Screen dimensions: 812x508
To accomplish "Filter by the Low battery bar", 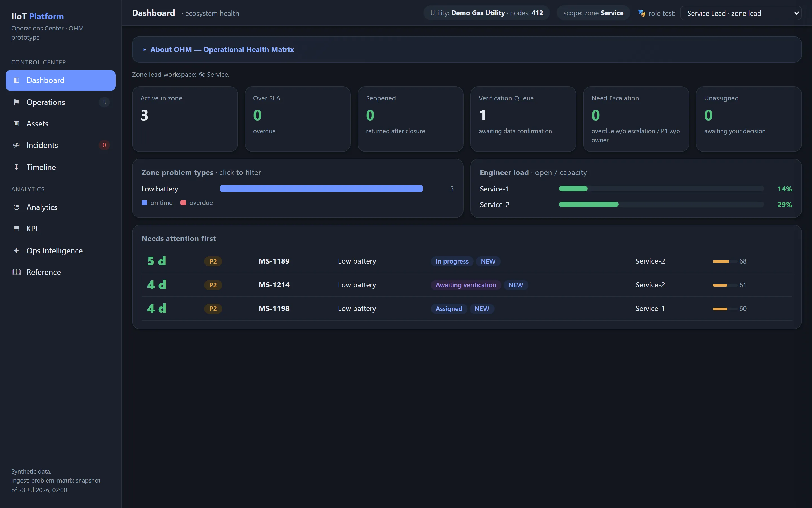I will click(321, 189).
